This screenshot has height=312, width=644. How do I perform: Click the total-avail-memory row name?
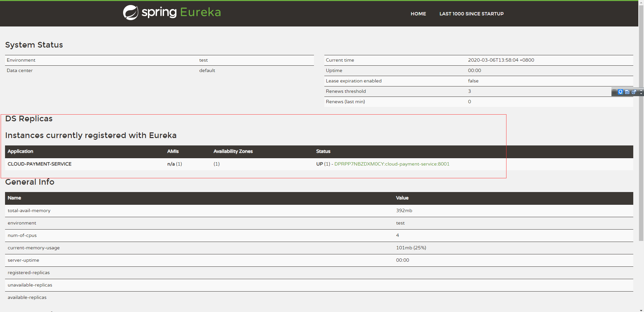29,211
